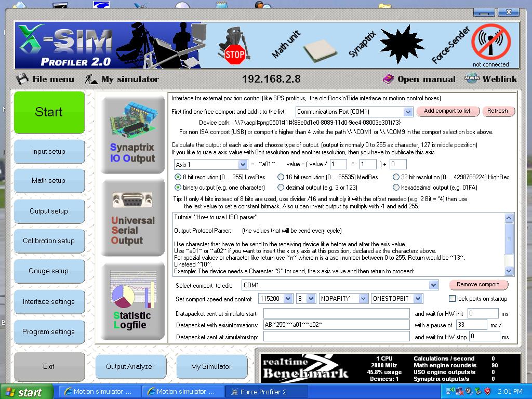This screenshot has height=399, width=532.
Task: Open Universal Serial Output panel
Action: click(x=132, y=218)
